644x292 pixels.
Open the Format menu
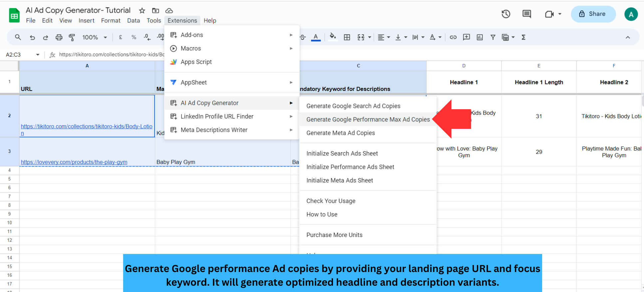[111, 21]
